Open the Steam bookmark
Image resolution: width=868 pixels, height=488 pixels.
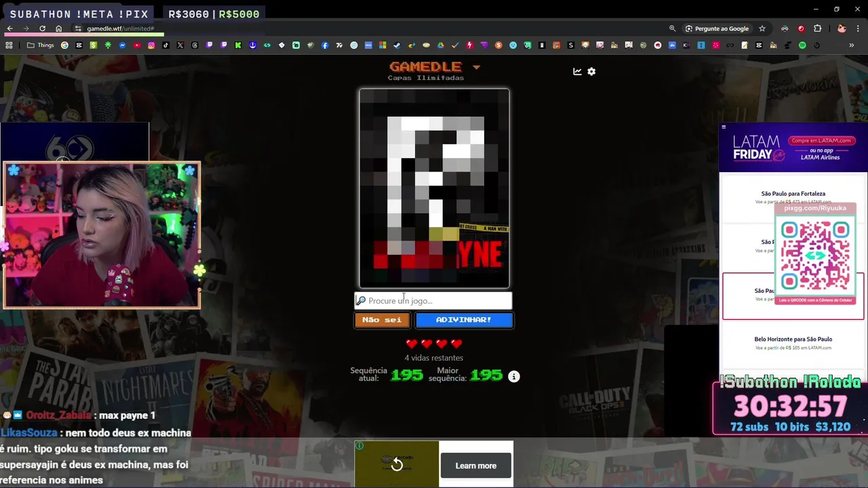(x=397, y=45)
